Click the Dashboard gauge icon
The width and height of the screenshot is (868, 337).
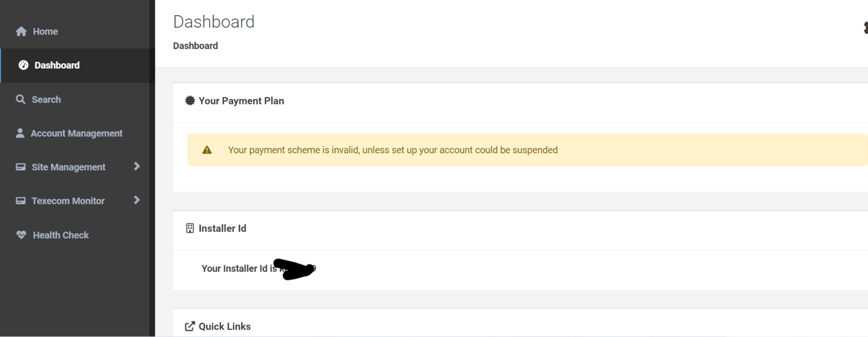point(23,65)
